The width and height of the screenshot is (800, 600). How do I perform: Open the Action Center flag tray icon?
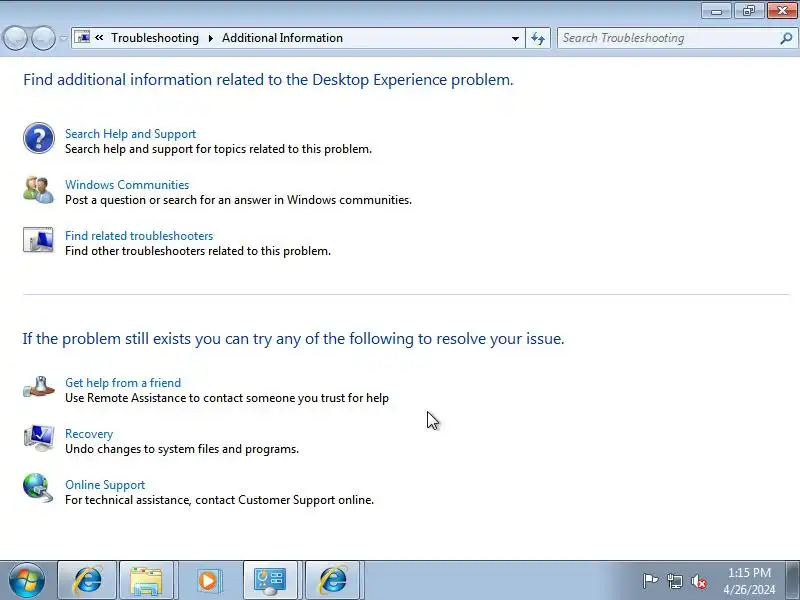(650, 581)
